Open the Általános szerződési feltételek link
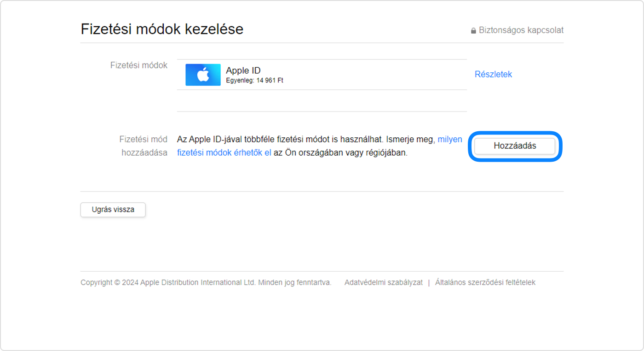644x351 pixels. point(485,282)
